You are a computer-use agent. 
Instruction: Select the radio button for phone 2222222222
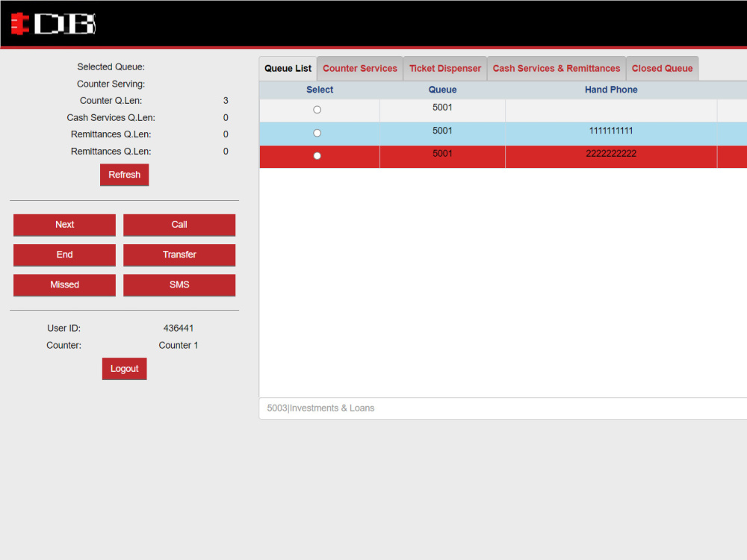pos(317,156)
